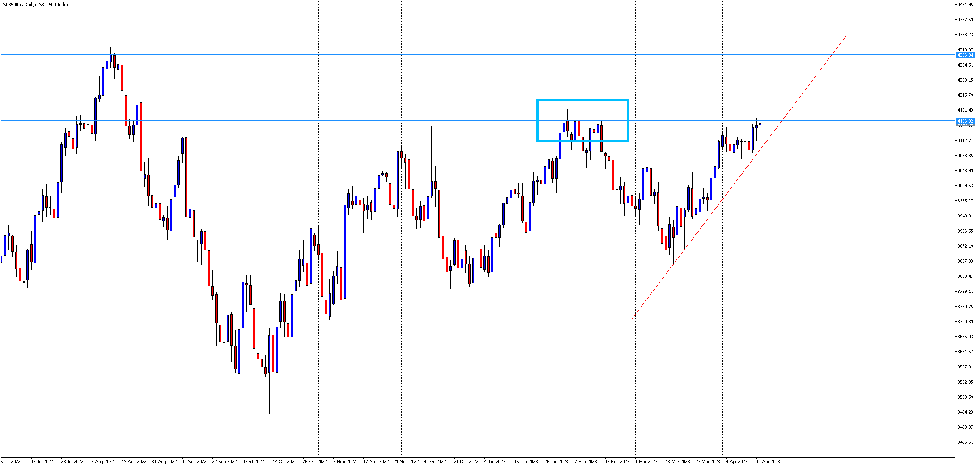This screenshot has width=980, height=467.
Task: Click the '29 Nov 2022' date label
Action: 406,462
